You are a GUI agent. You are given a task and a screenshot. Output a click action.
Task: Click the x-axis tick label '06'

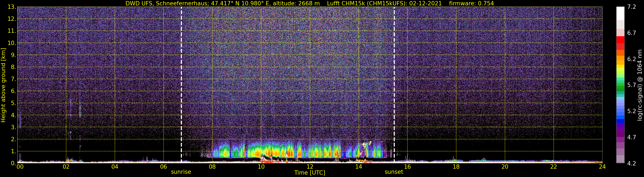[164, 167]
